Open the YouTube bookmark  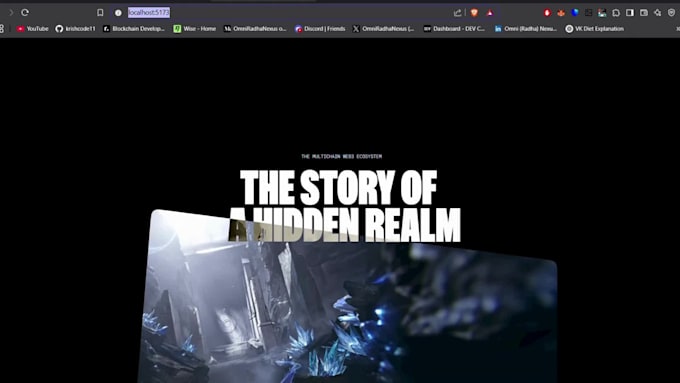point(33,29)
